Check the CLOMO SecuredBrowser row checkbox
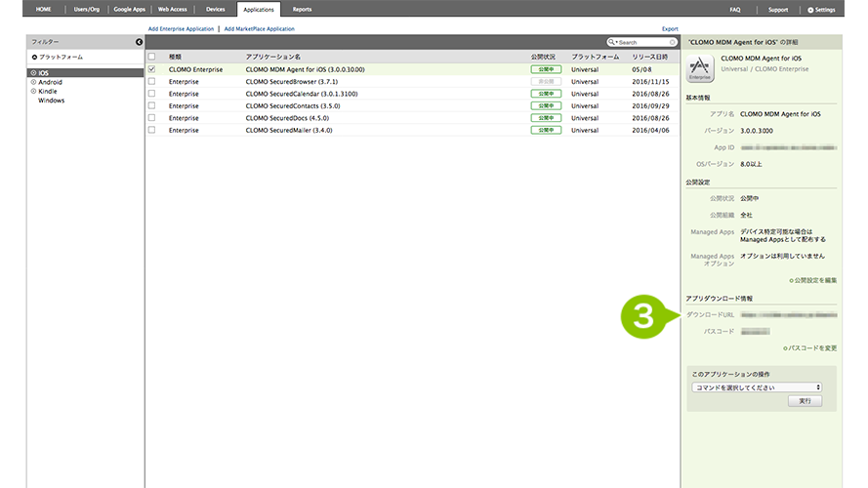This screenshot has height=488, width=868. tap(151, 81)
